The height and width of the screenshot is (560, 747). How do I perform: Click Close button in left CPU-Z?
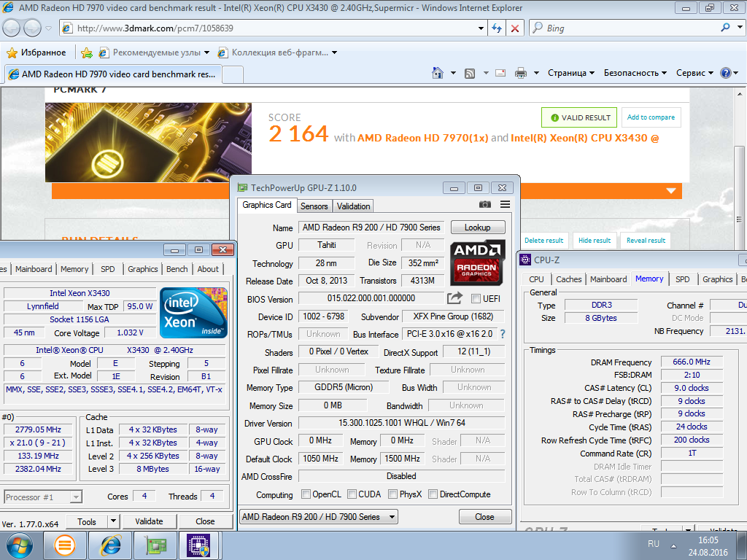click(205, 521)
